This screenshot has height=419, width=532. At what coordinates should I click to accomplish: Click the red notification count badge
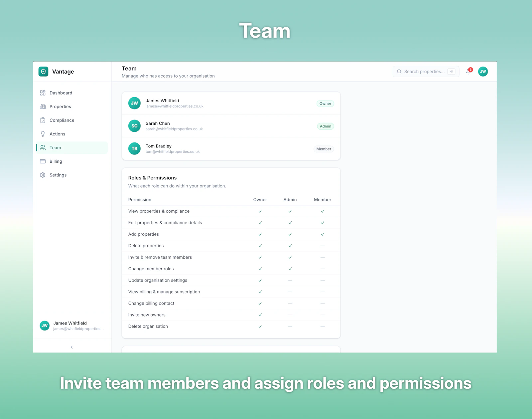click(x=470, y=70)
